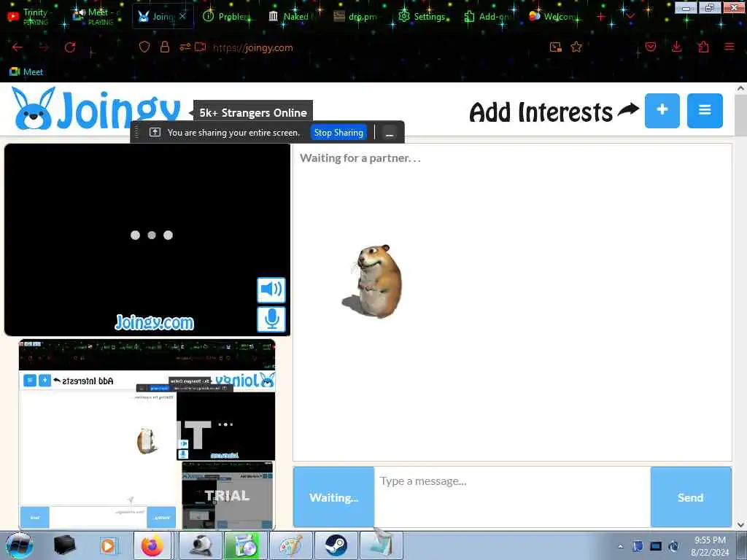747x560 pixels.
Task: Open the Firefox application menu
Action: (x=729, y=47)
